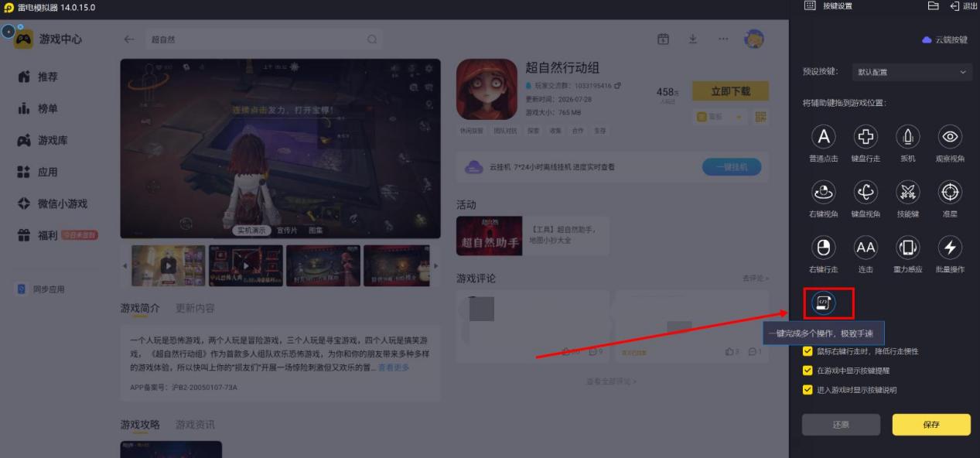Image resolution: width=980 pixels, height=458 pixels.
Task: Switch to the 游戏简介 tab
Action: coord(140,308)
